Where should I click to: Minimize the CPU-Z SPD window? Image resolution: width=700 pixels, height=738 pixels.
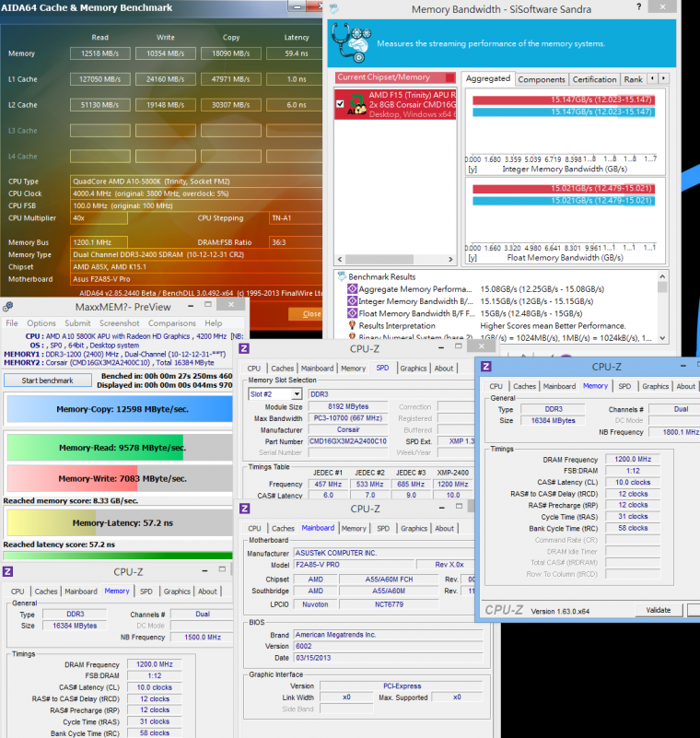pyautogui.click(x=441, y=347)
